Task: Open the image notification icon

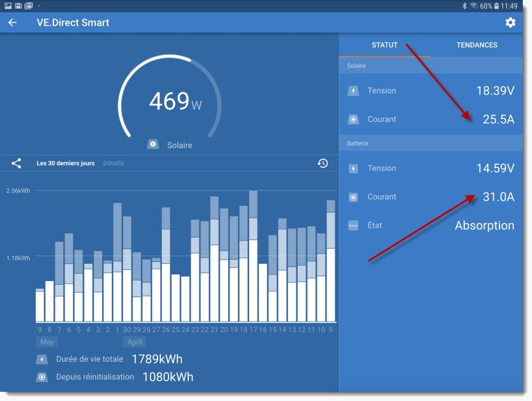Action: point(8,6)
